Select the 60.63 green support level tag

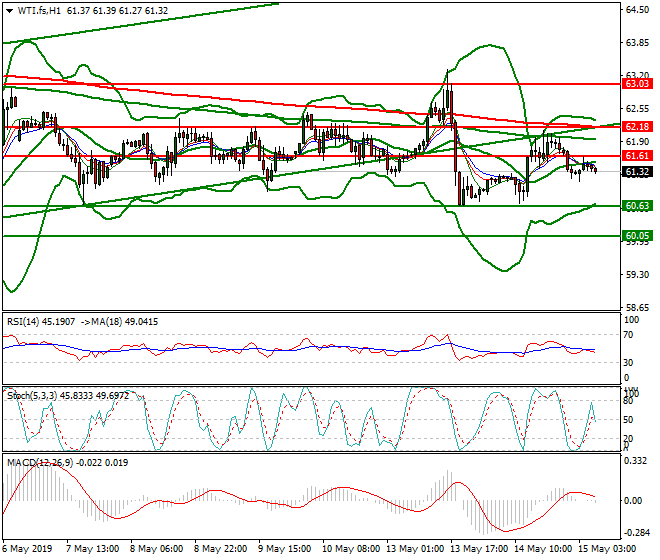pyautogui.click(x=637, y=206)
